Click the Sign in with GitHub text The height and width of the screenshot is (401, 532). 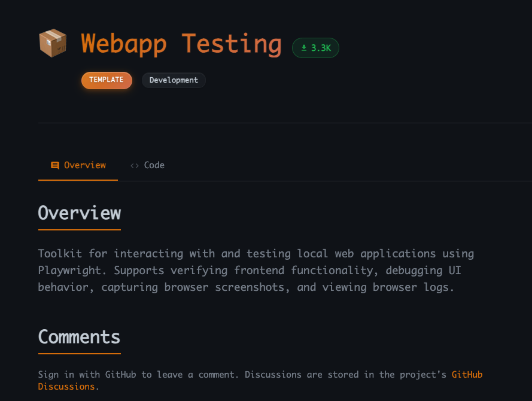tap(87, 374)
